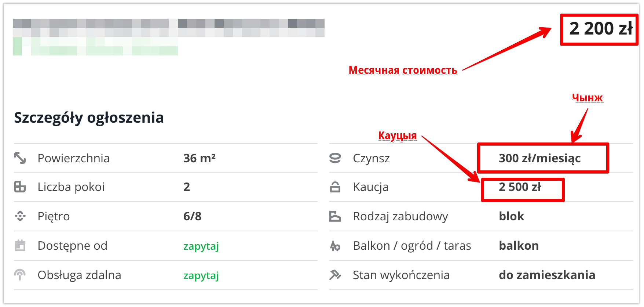Screen dimensions: 644x307
Task: Click the Liczba pokoi rooms icon
Action: [x=20, y=187]
